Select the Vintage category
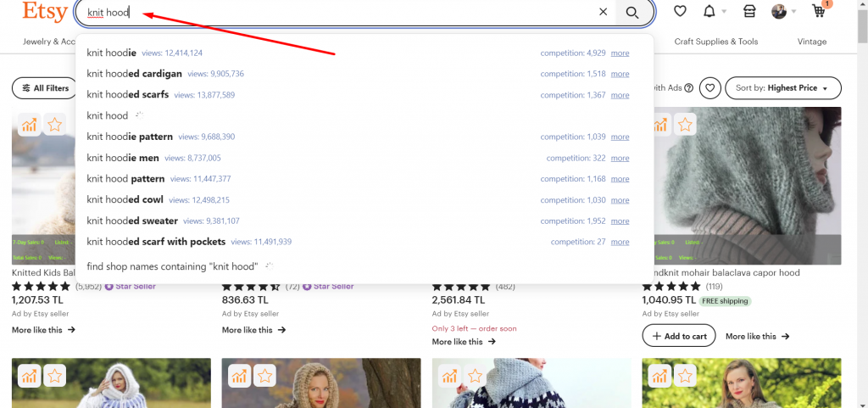868x408 pixels. coord(812,42)
